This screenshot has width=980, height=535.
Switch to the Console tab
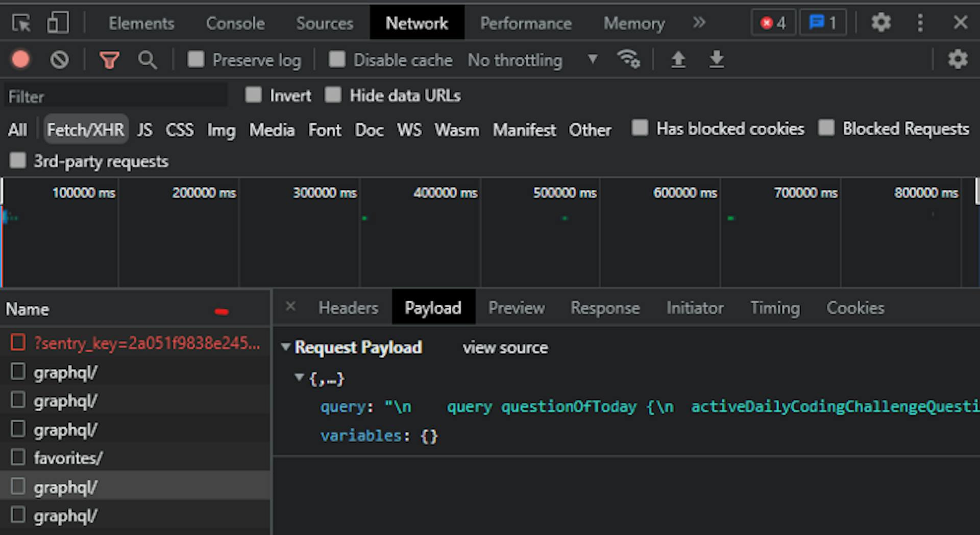pos(235,23)
